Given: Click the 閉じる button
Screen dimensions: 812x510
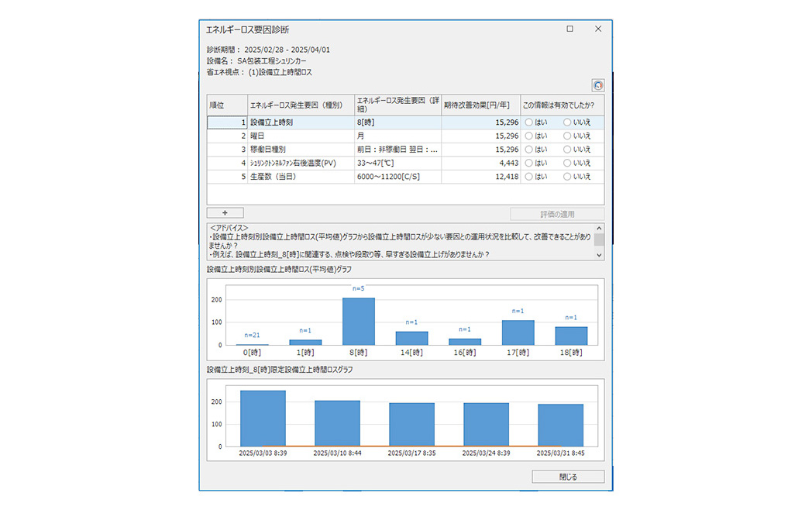Looking at the screenshot, I should click(568, 477).
